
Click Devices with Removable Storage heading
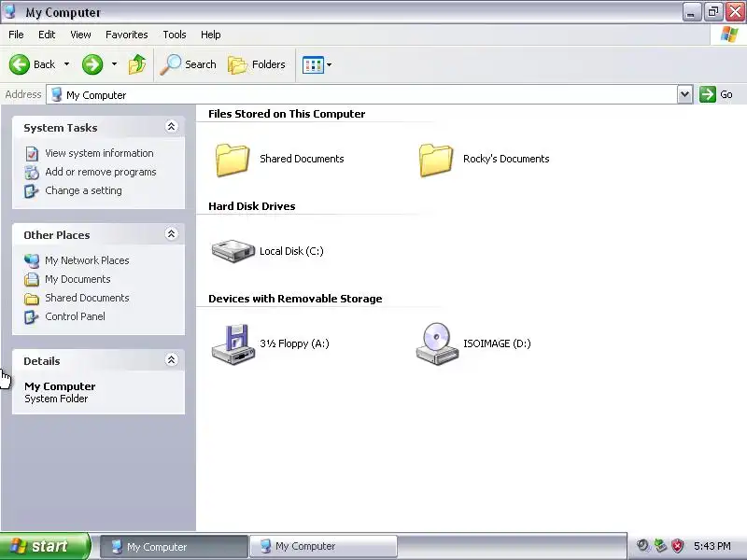[x=295, y=299]
